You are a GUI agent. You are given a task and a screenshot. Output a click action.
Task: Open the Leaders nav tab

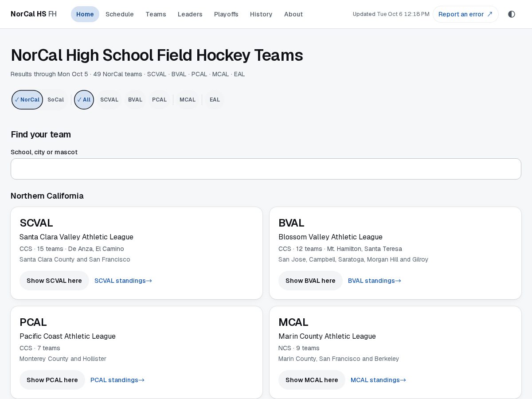[190, 14]
